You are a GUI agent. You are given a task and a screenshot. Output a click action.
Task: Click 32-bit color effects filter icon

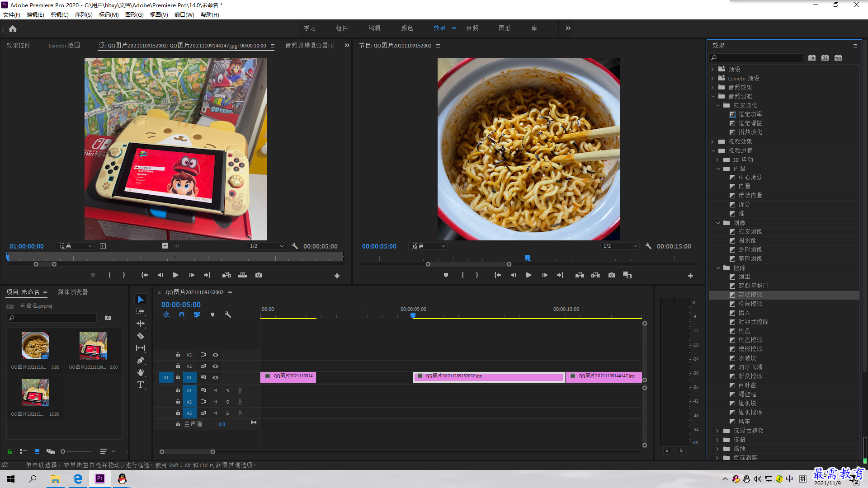825,58
